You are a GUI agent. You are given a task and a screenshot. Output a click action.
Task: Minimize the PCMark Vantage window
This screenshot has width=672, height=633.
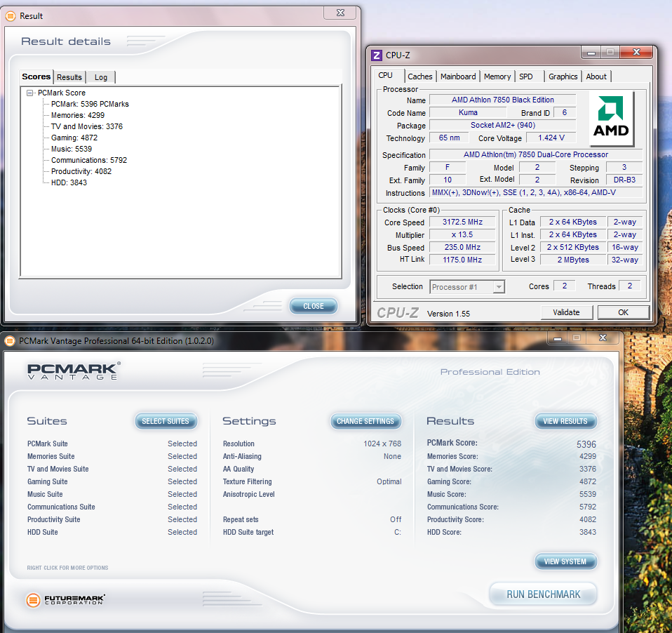[x=558, y=338]
